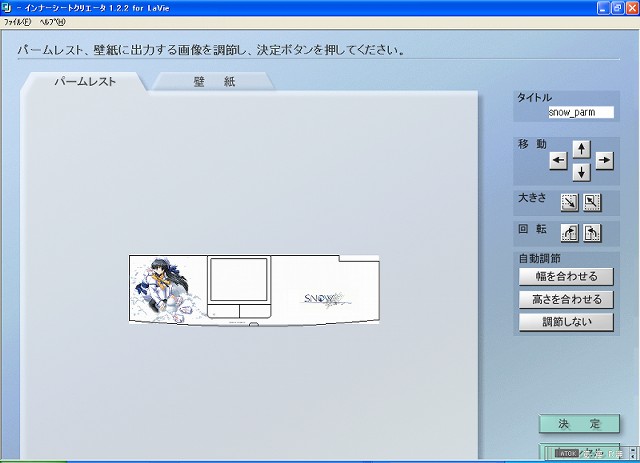Shrink the image with the second 大きさ icon
The height and width of the screenshot is (463, 640).
pos(592,202)
